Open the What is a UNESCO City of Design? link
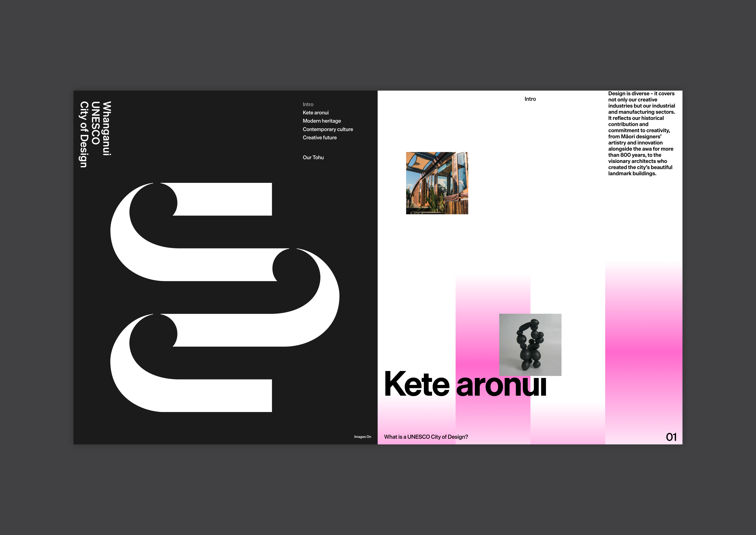Viewport: 756px width, 535px height. [x=426, y=437]
